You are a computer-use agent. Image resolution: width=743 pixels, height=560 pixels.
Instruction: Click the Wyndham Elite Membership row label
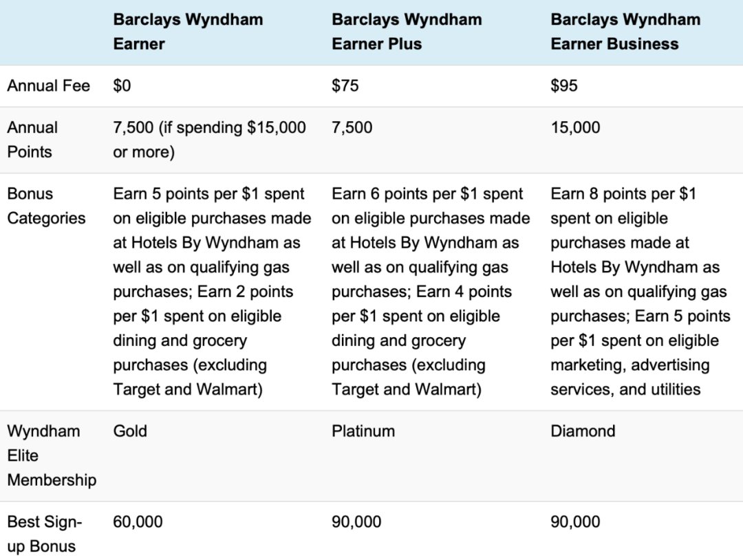click(52, 455)
